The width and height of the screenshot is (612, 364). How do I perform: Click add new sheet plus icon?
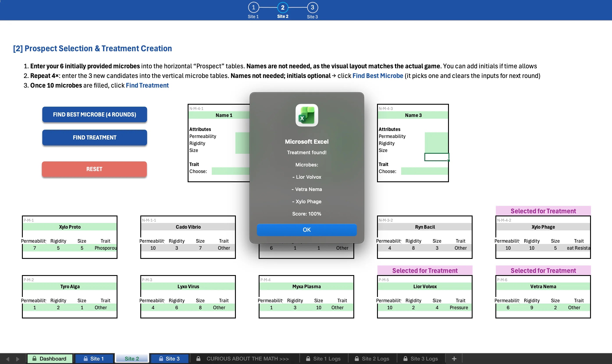tap(454, 359)
